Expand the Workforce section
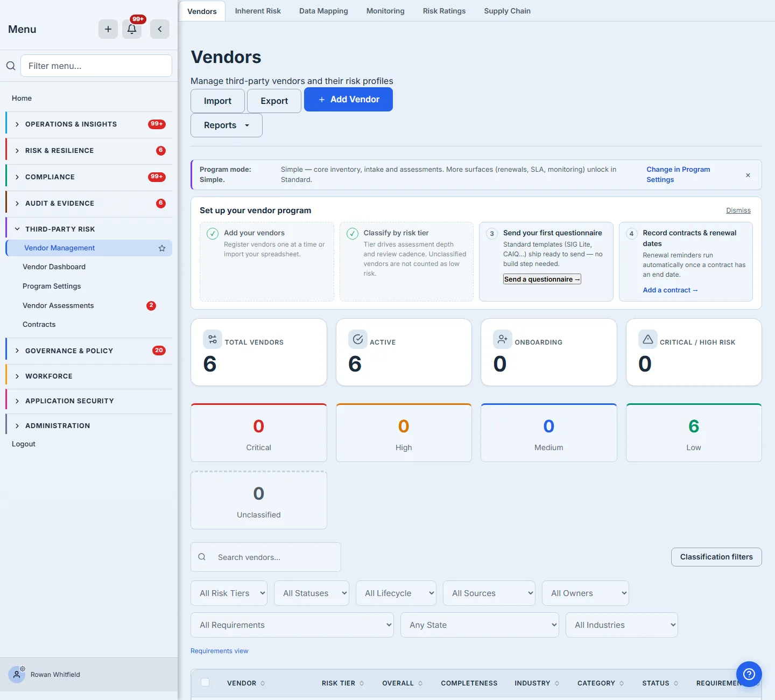This screenshot has height=700, width=775. [x=89, y=376]
